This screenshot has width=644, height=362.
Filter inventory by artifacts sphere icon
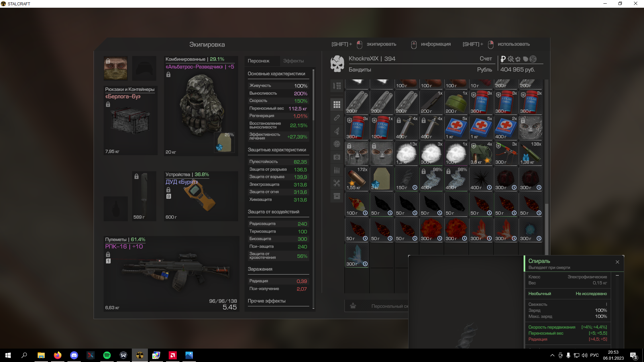[337, 144]
